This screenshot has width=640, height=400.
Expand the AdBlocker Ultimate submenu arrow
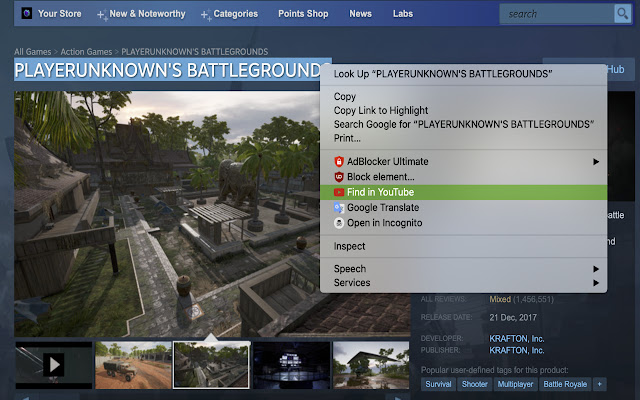pos(596,162)
